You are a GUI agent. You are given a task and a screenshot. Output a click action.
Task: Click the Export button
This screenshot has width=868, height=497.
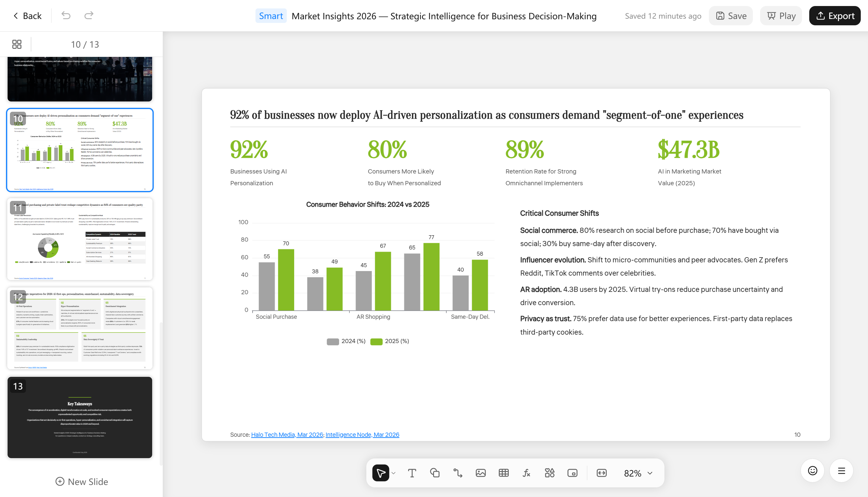[835, 16]
